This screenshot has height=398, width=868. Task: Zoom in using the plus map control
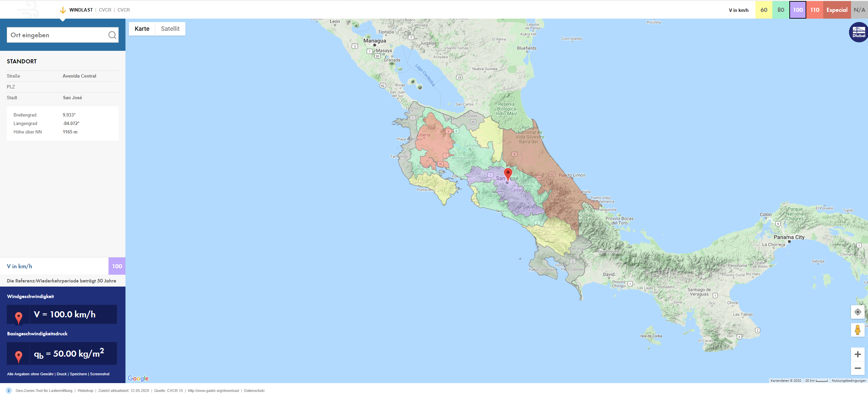pyautogui.click(x=858, y=354)
